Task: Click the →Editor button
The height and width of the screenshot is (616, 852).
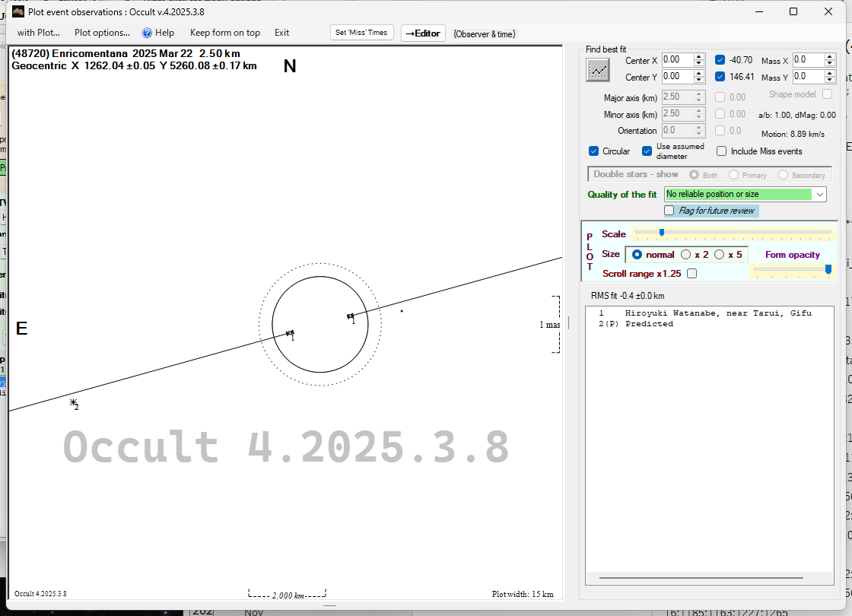Action: coord(422,33)
